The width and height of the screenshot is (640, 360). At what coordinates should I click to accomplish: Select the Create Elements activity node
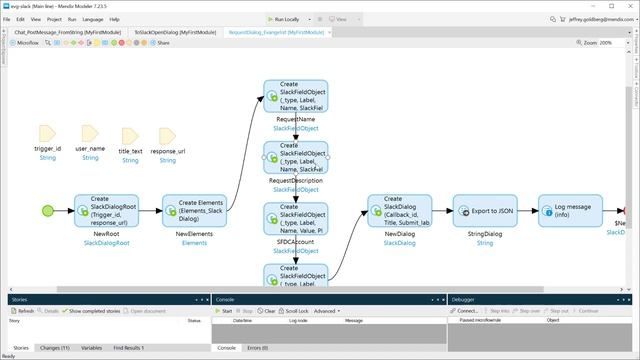(194, 211)
